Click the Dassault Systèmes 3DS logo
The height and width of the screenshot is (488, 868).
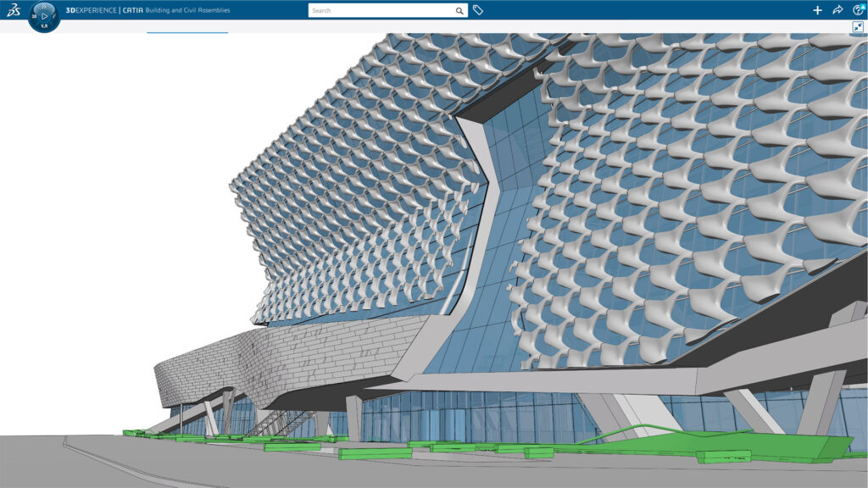14,9
